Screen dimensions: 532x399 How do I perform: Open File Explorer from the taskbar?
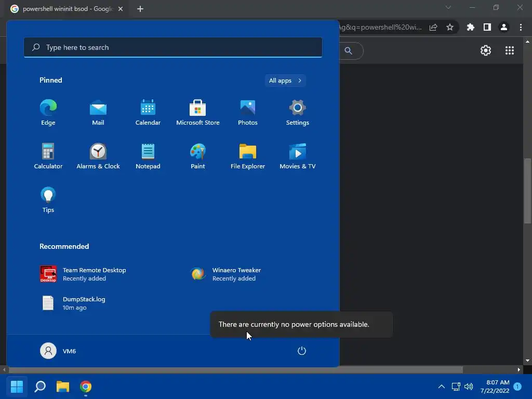coord(63,387)
